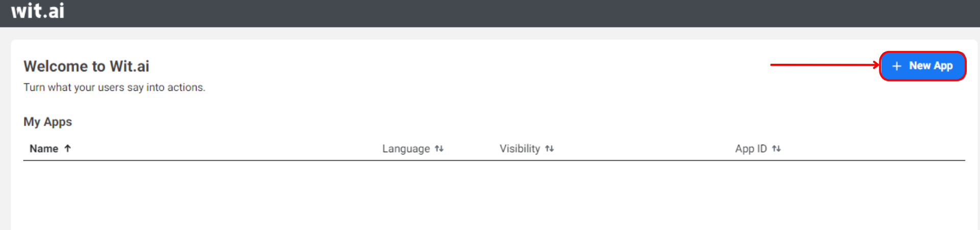Image resolution: width=980 pixels, height=230 pixels.
Task: Click the Welcome to Wit.ai heading
Action: 86,66
